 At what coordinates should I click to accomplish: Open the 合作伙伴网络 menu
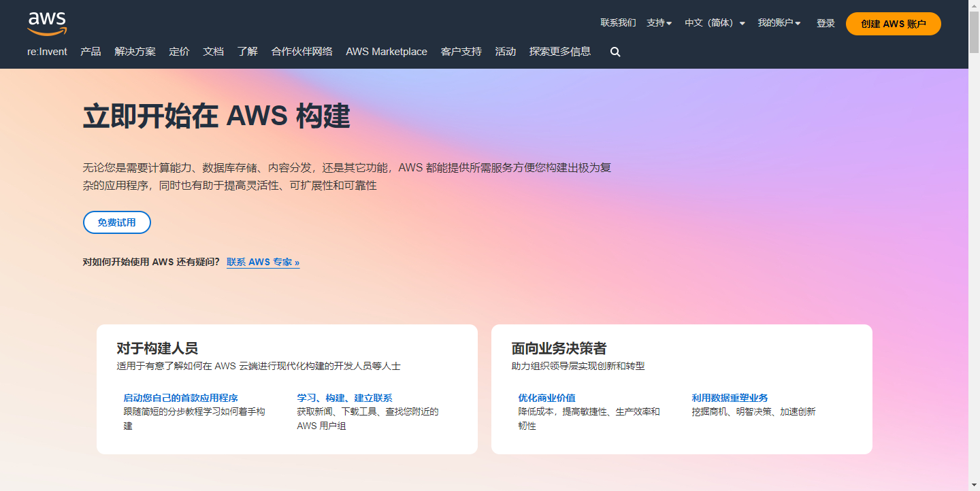pos(301,52)
